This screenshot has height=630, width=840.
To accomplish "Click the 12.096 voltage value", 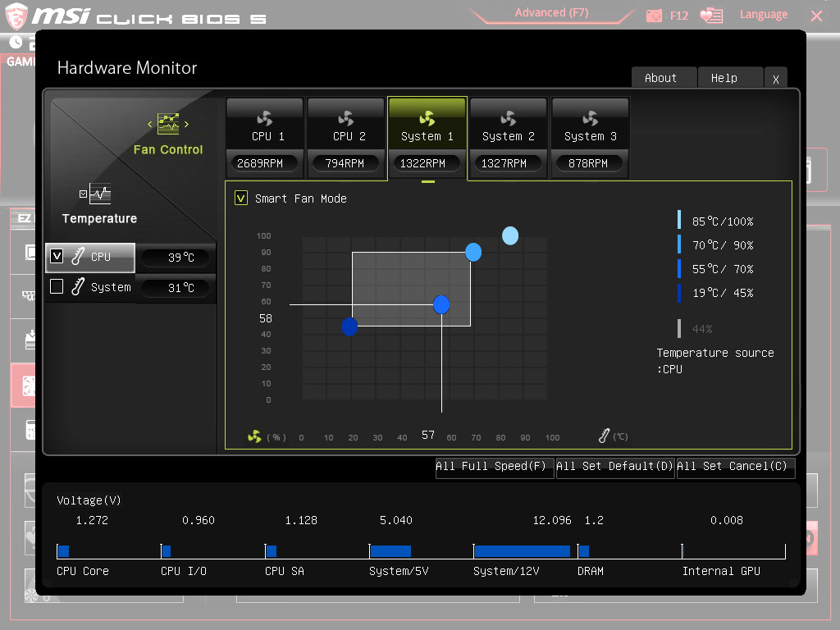I will [x=552, y=520].
